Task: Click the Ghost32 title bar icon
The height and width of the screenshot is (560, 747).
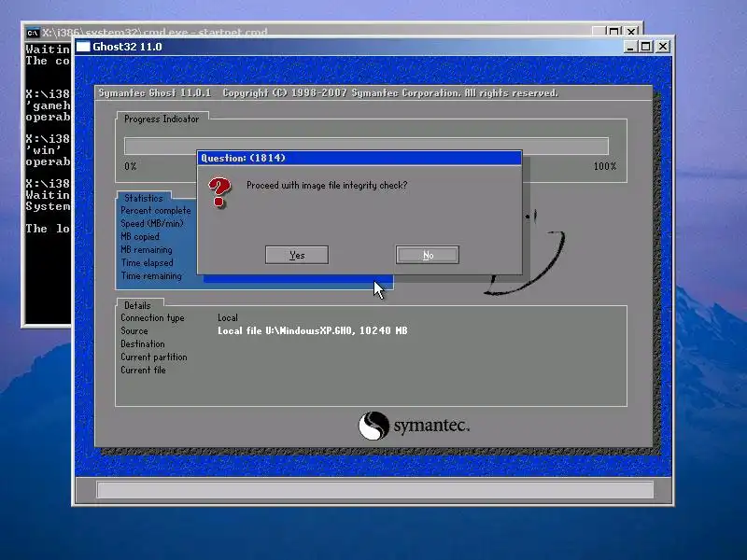Action: point(83,46)
